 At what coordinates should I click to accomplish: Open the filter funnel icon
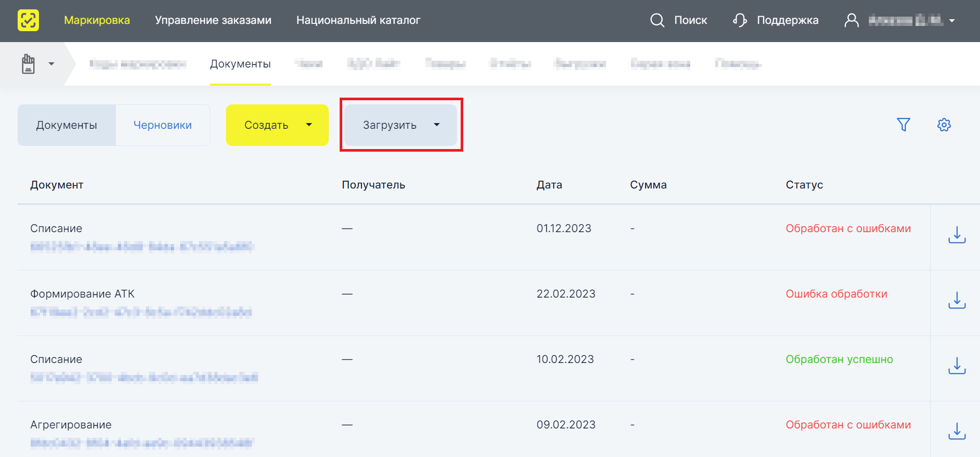(x=904, y=125)
